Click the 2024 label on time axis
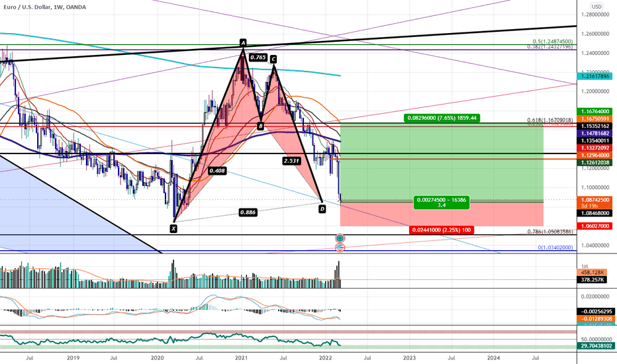Screen dimensions: 617x364 pyautogui.click(x=493, y=357)
